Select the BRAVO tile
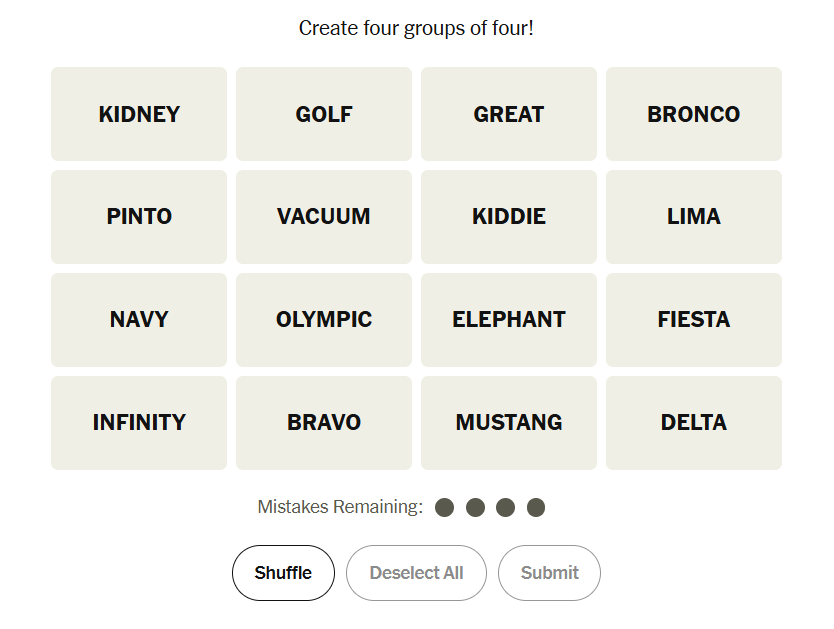This screenshot has height=629, width=834. [324, 423]
